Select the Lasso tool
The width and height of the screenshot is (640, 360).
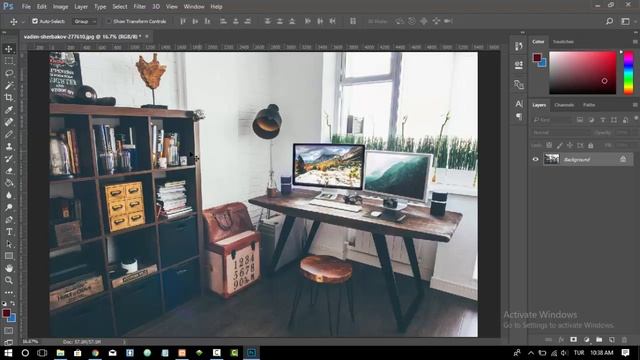click(x=9, y=73)
